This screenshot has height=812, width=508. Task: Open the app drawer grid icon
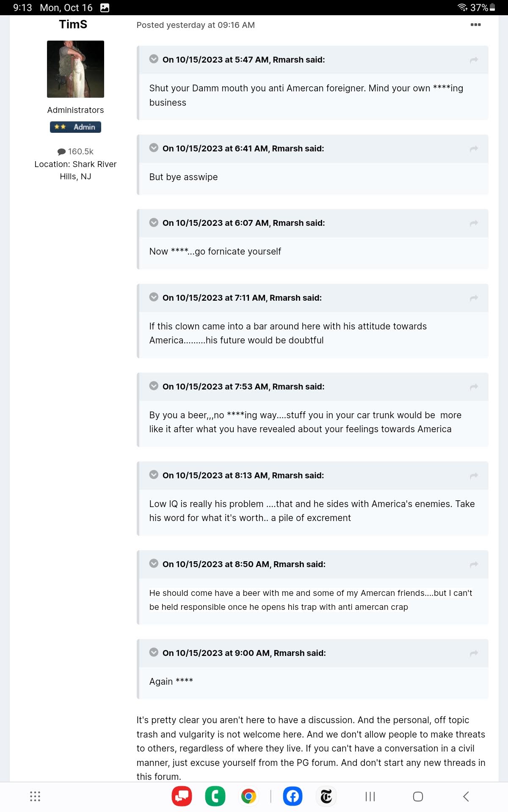35,796
